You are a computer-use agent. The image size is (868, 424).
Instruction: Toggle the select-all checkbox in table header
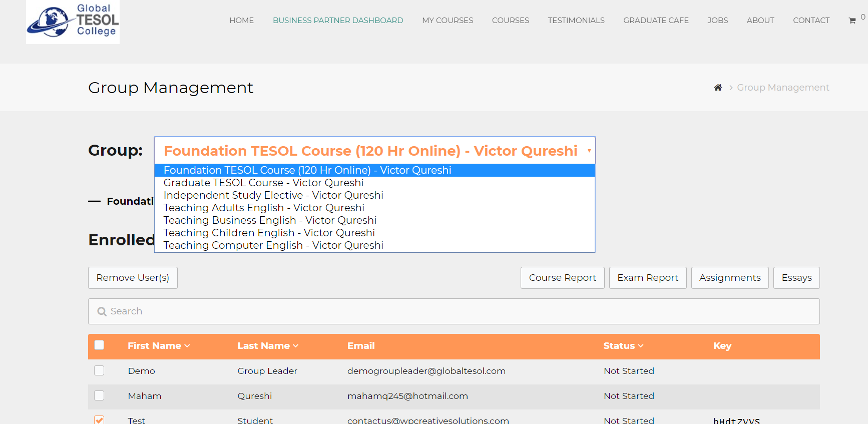99,345
